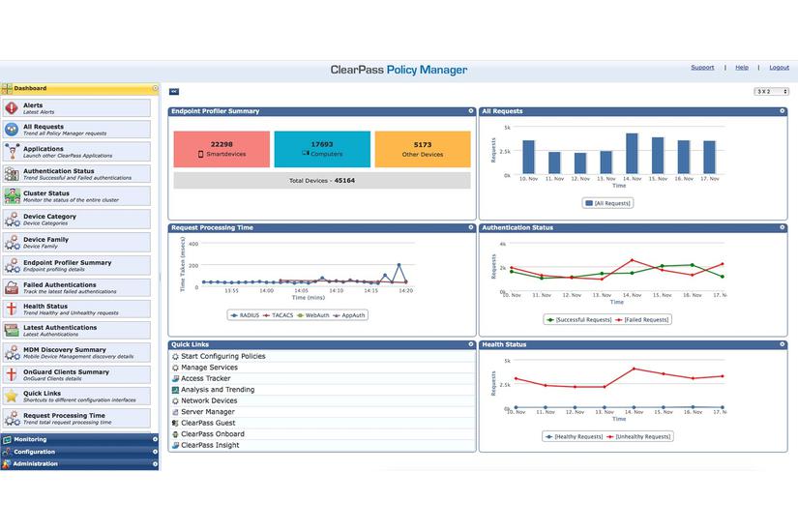Click the Smartdevices red tile
This screenshot has width=798, height=532.
(222, 149)
